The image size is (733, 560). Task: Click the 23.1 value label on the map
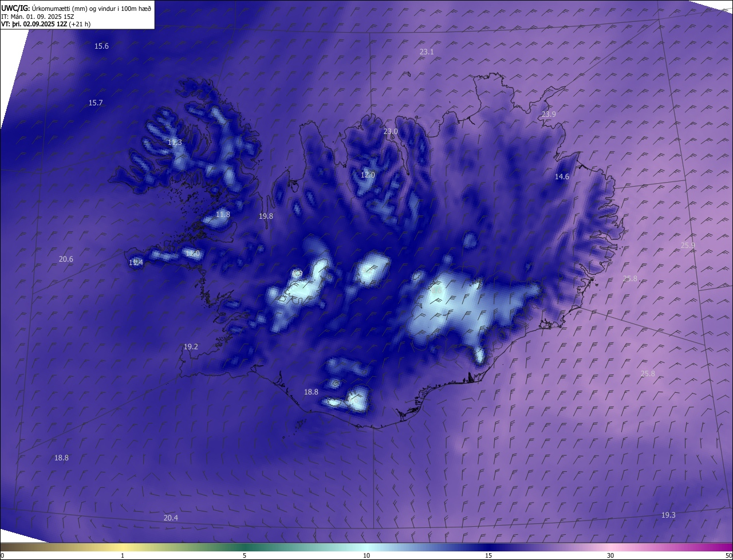[x=427, y=52]
